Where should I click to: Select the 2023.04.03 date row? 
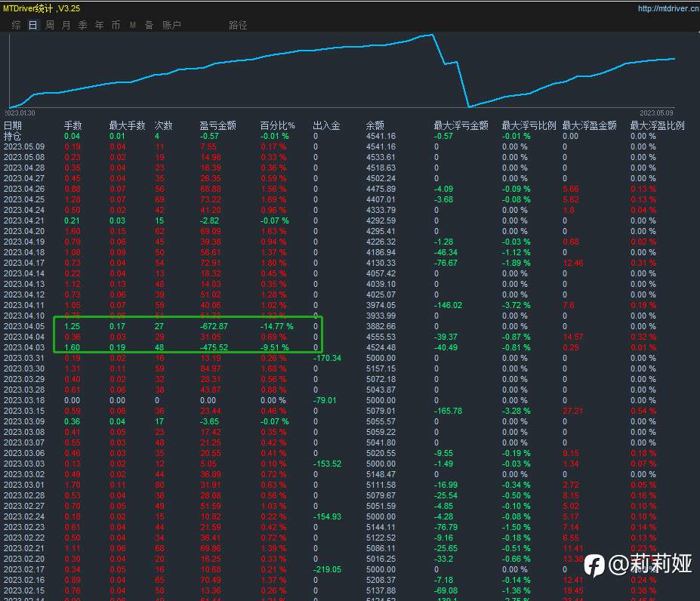point(24,347)
